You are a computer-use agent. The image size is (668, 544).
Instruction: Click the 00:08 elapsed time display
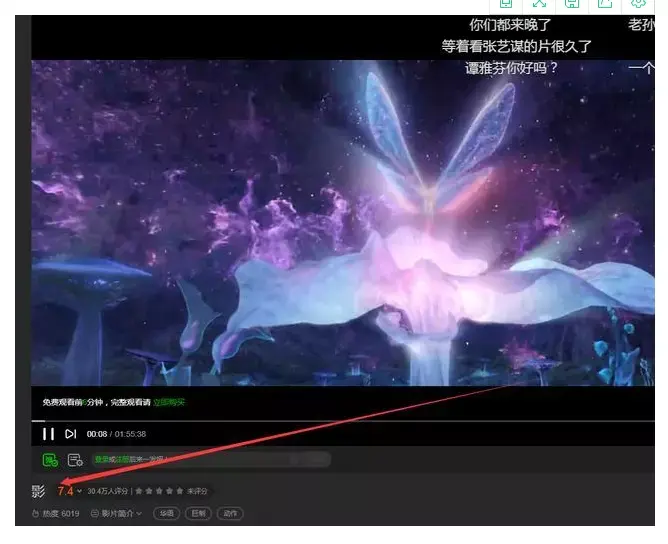point(97,434)
